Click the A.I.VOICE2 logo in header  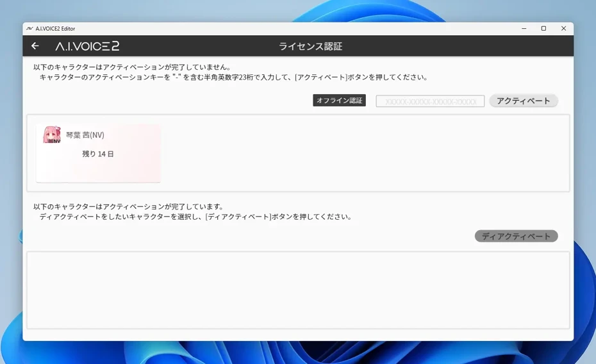point(87,46)
